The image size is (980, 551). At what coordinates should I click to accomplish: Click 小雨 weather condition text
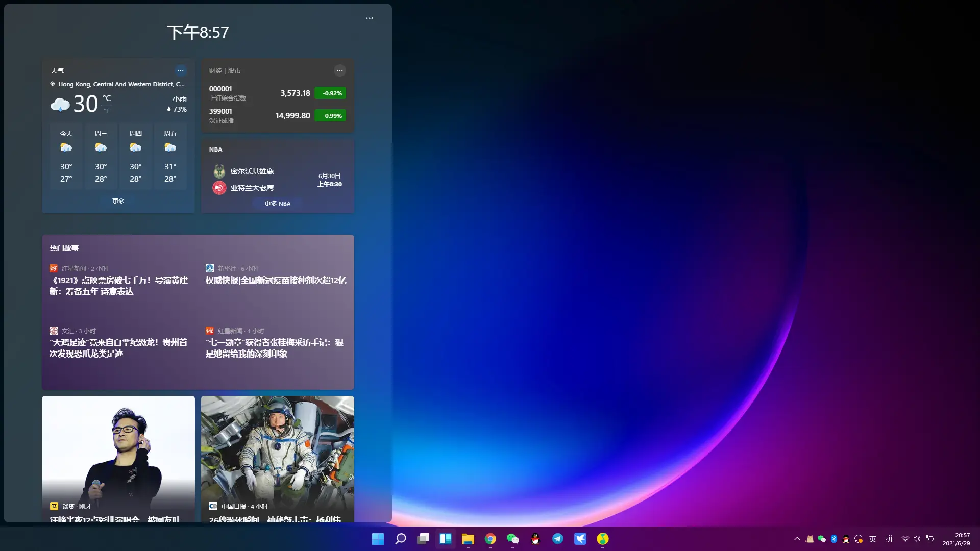tap(180, 99)
